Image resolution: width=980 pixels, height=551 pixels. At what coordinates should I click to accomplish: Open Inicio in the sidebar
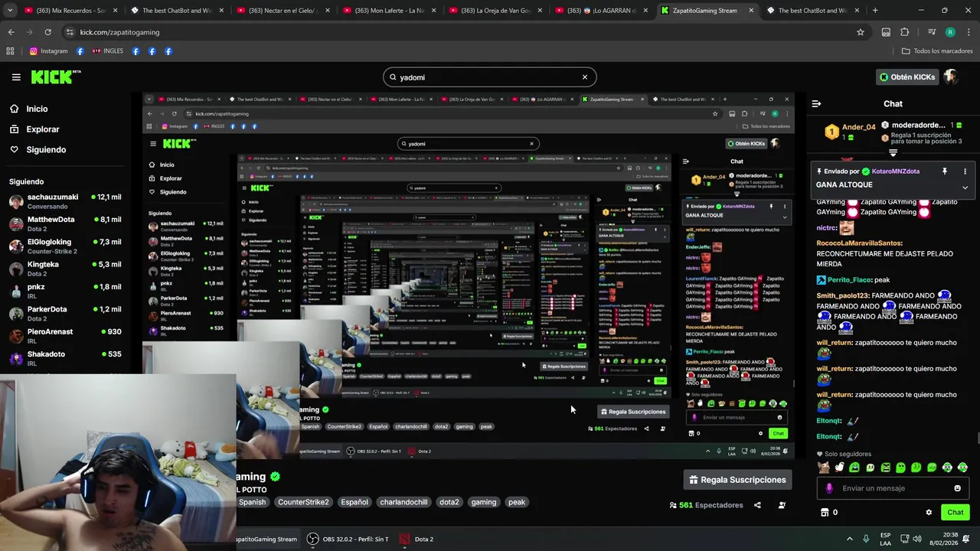[x=37, y=109]
